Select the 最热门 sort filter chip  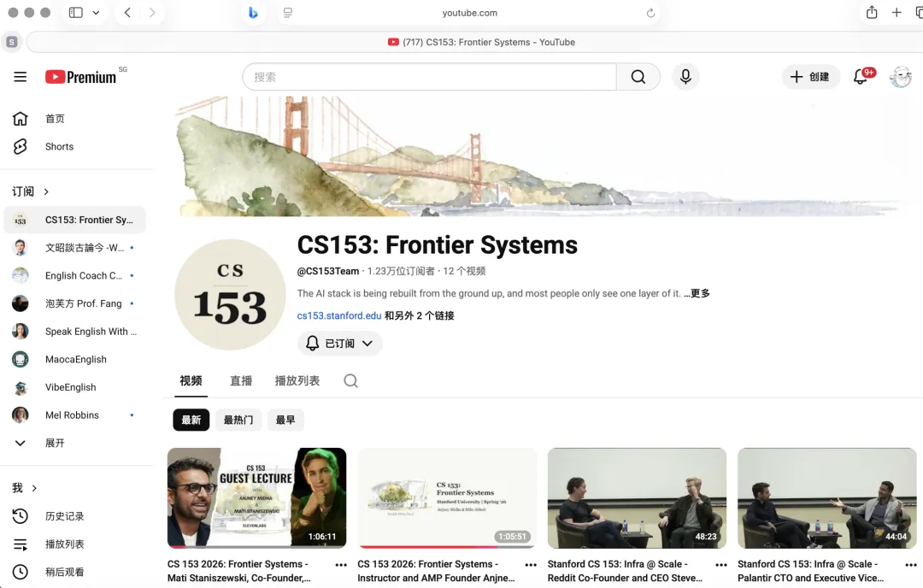click(x=238, y=420)
